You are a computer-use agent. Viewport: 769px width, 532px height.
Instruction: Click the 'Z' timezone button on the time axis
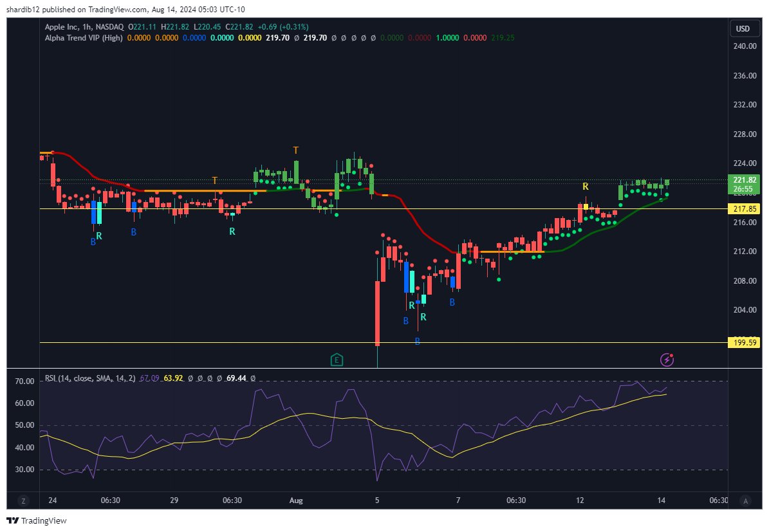click(x=23, y=500)
